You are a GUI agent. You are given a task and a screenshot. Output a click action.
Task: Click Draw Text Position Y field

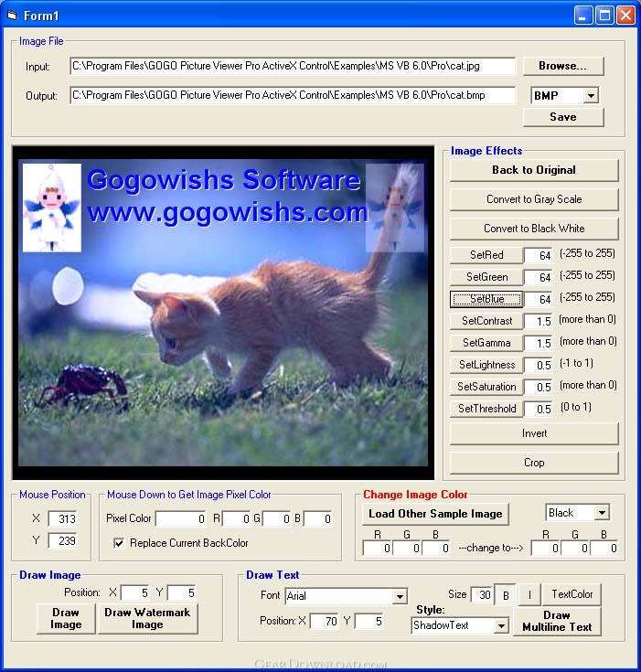tap(370, 622)
